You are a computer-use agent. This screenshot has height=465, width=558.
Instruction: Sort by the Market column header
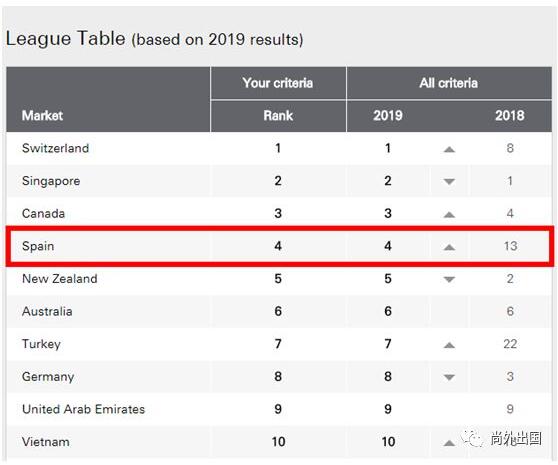[x=42, y=116]
